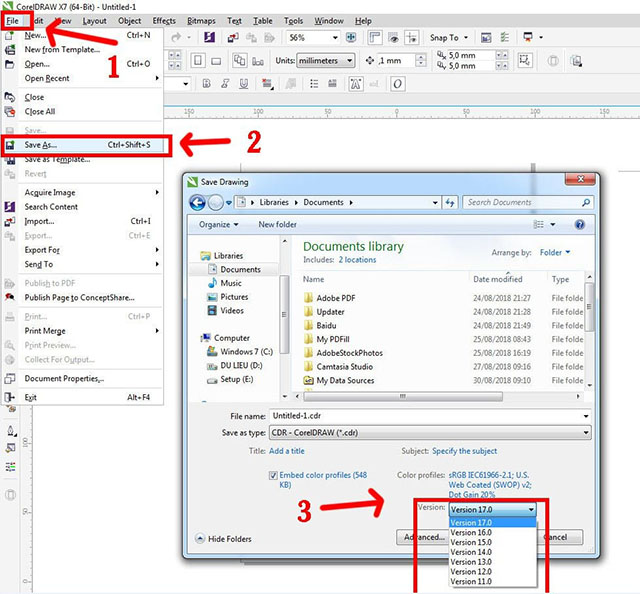Image resolution: width=640 pixels, height=594 pixels.
Task: Select Version 11.0 in the version list
Action: pos(493,582)
